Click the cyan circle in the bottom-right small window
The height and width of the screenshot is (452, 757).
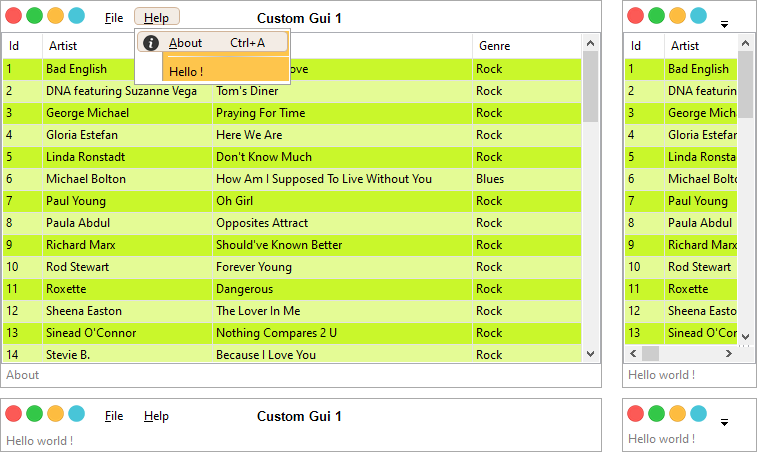[698, 414]
